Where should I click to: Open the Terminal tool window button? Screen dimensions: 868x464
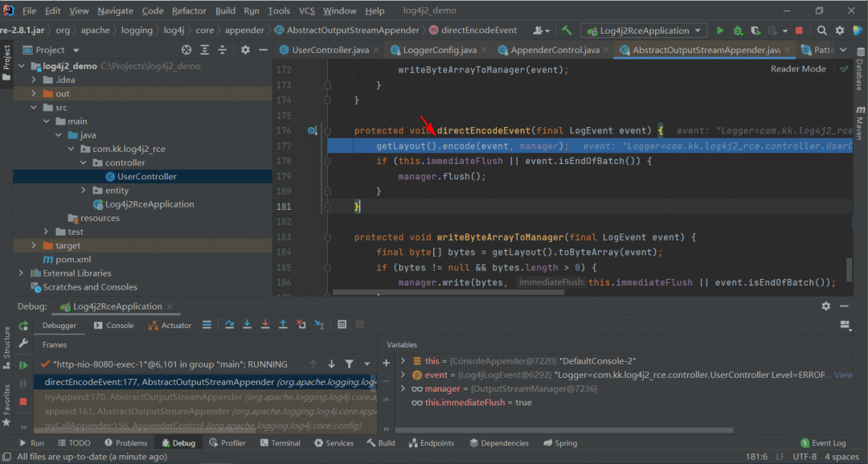tap(280, 443)
